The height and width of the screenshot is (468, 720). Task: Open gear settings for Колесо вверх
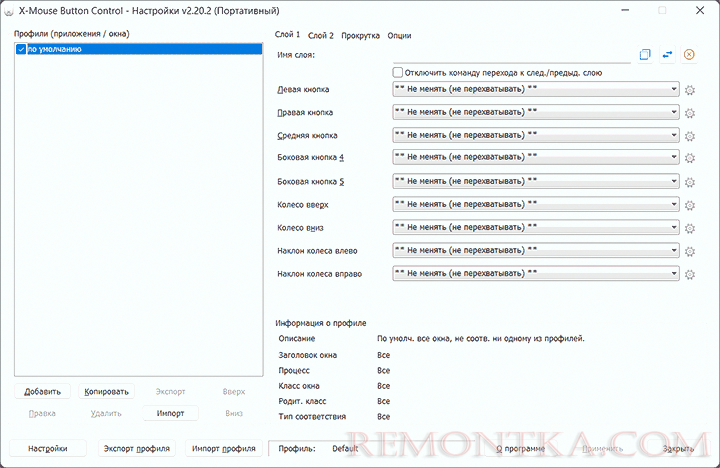(x=690, y=205)
